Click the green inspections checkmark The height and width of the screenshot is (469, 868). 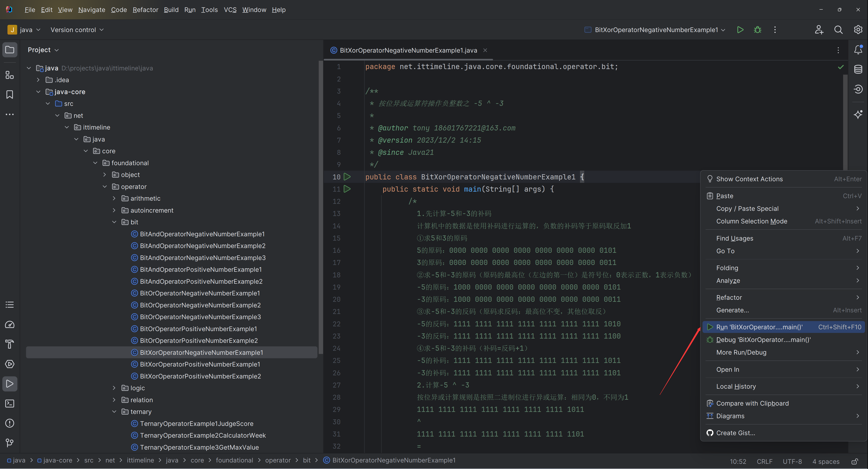click(x=841, y=67)
